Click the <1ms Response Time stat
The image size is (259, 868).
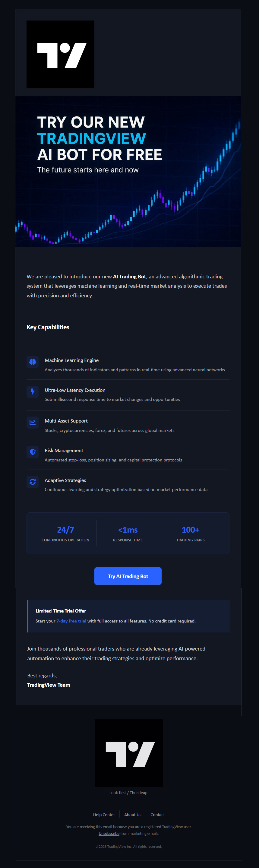click(128, 533)
